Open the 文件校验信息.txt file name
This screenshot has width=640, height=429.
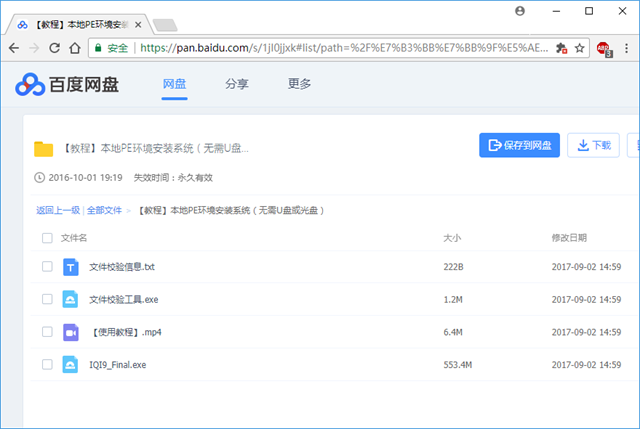[x=122, y=267]
